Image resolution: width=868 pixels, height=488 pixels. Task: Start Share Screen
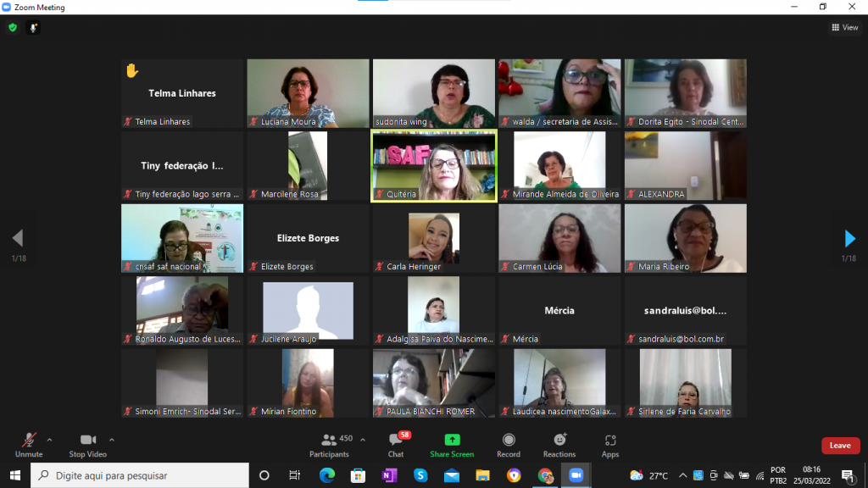click(x=452, y=444)
